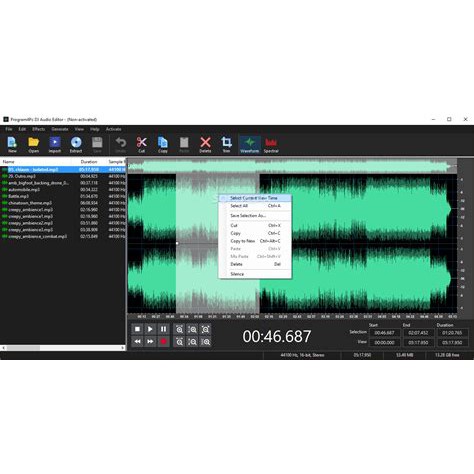Switch to Spectral view
The height and width of the screenshot is (474, 474).
[271, 144]
